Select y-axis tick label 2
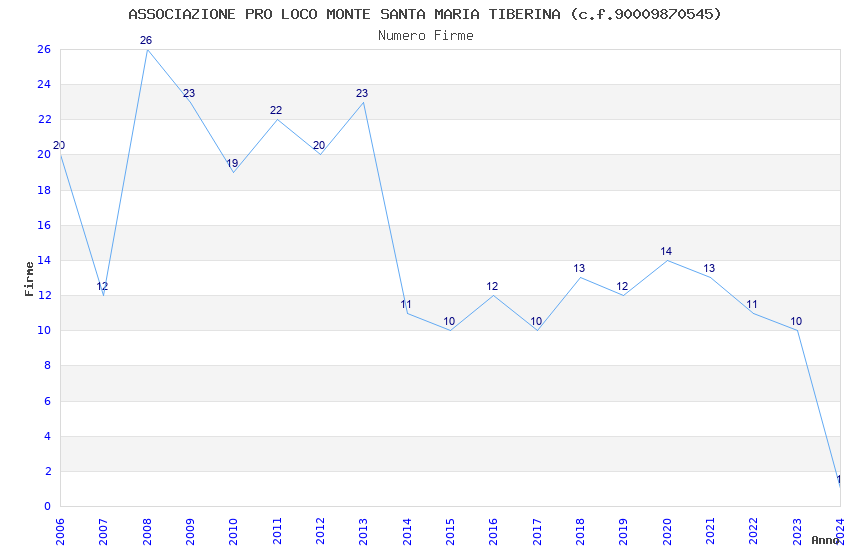The height and width of the screenshot is (550, 850). coord(47,471)
